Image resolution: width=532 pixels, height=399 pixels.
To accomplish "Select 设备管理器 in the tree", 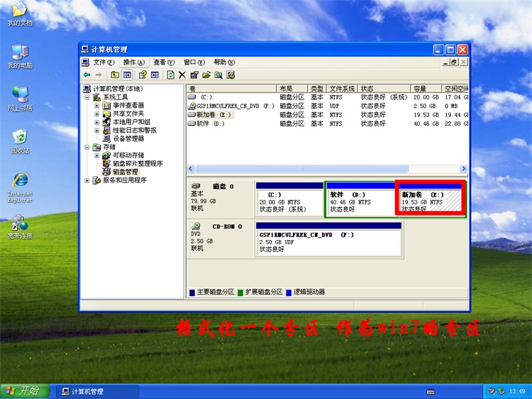I will click(x=128, y=138).
